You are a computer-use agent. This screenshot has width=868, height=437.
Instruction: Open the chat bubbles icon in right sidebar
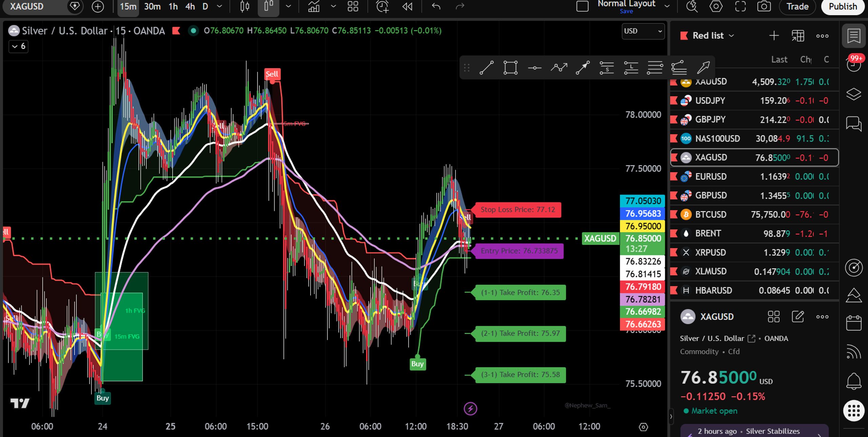coord(853,123)
